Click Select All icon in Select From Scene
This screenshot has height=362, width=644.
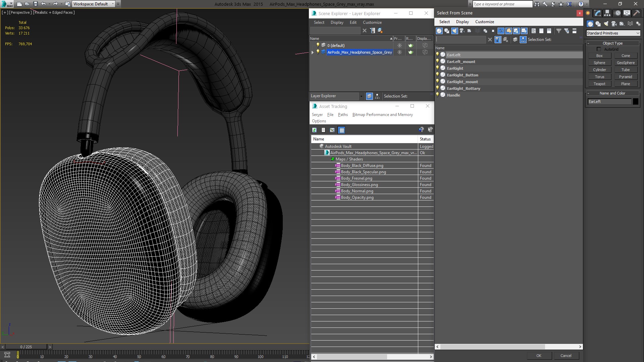pos(534,31)
